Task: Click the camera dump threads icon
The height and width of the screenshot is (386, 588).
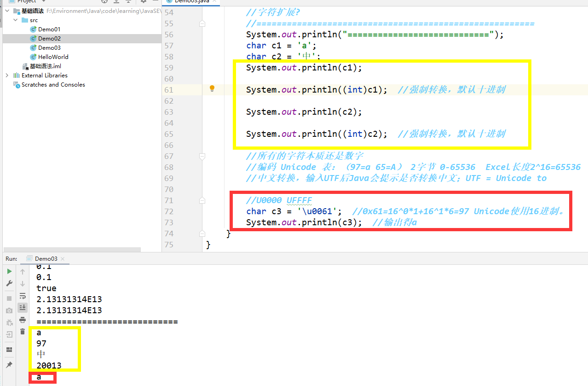Action: 9,311
